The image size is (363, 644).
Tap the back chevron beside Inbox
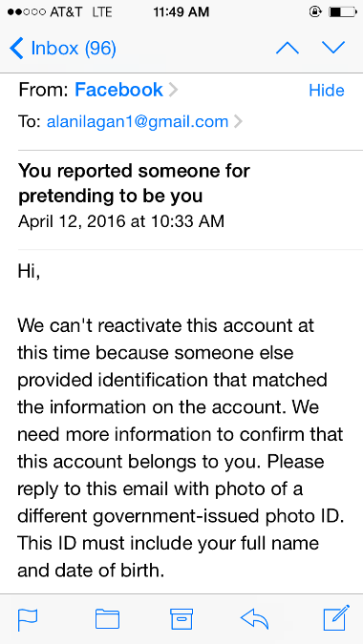click(x=16, y=49)
